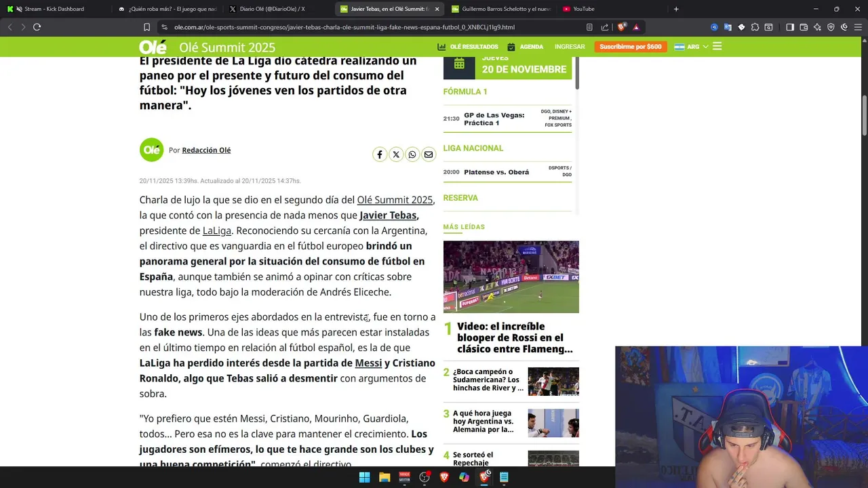
Task: Click the Olé Resultados header link
Action: (x=468, y=47)
